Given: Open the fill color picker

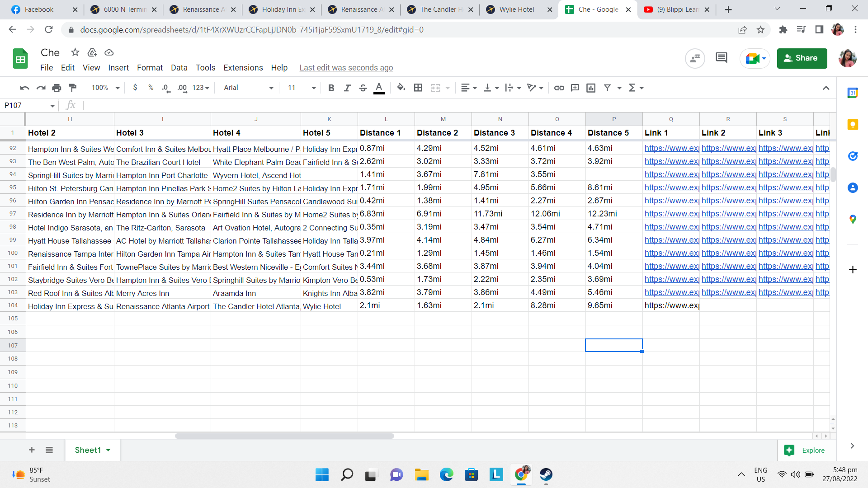Looking at the screenshot, I should point(401,88).
